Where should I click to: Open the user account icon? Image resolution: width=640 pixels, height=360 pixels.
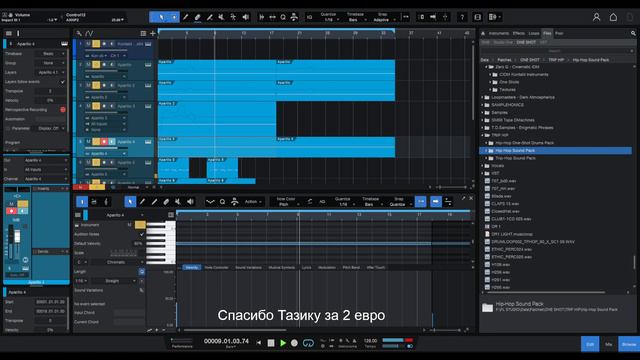click(x=596, y=17)
